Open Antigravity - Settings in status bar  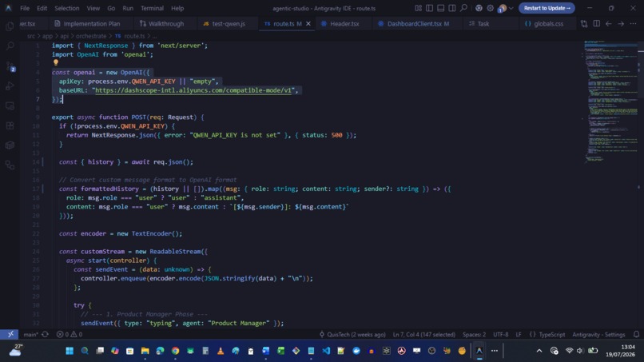(x=598, y=335)
